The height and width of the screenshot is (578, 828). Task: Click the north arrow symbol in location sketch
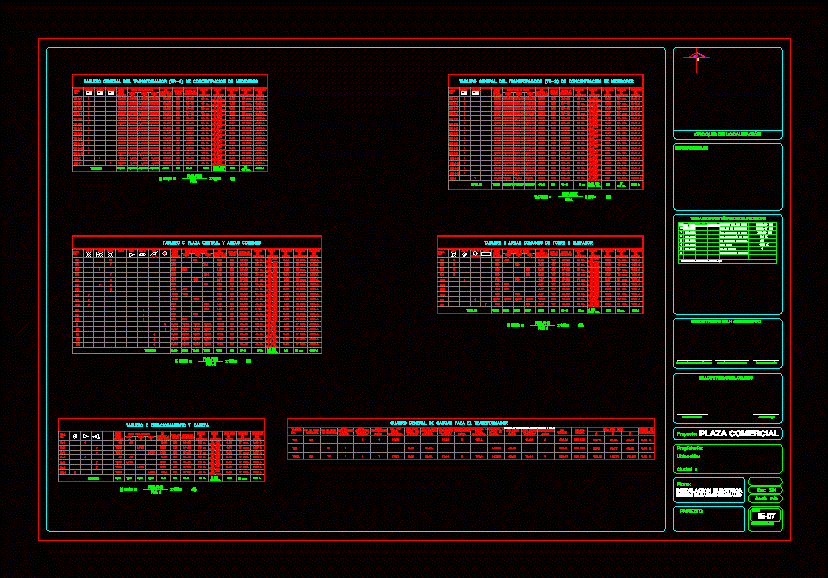pyautogui.click(x=697, y=57)
